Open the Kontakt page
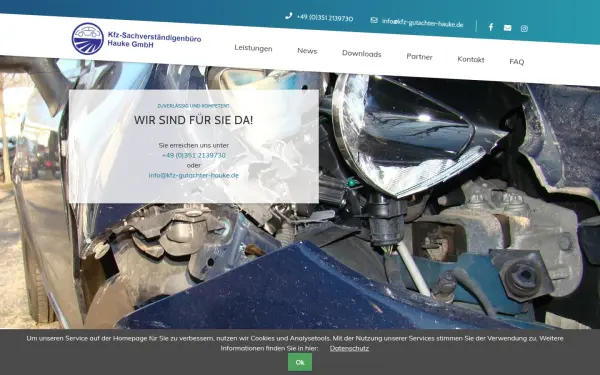 (x=471, y=59)
